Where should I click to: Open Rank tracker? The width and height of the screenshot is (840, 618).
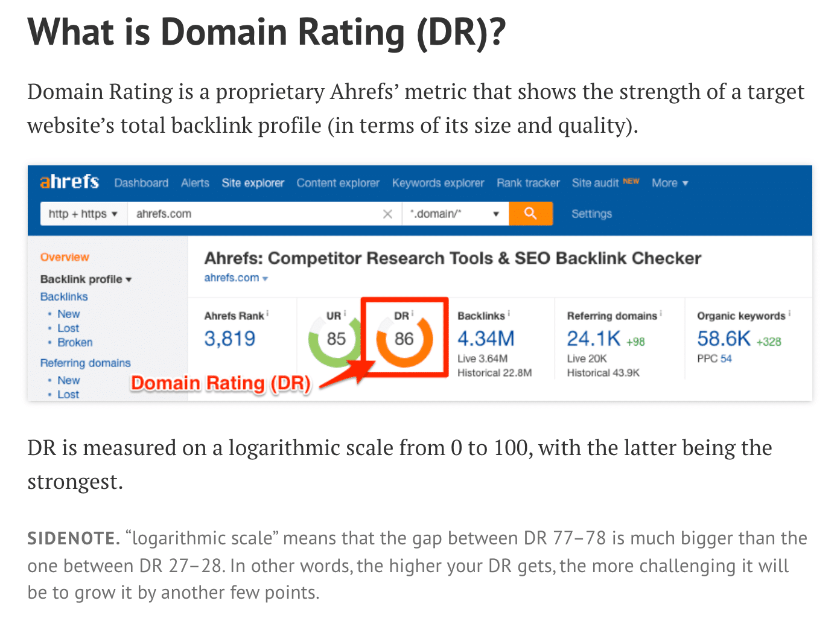(x=528, y=183)
